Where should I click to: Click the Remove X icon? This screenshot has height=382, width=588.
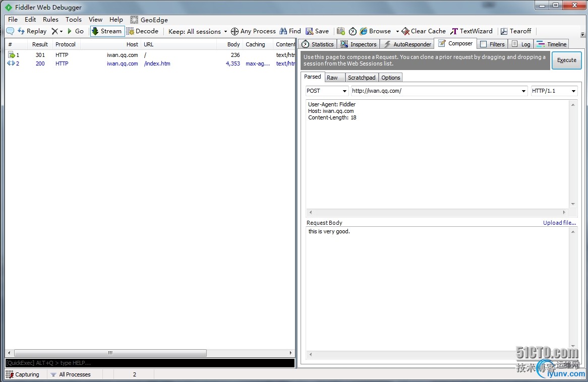(55, 31)
